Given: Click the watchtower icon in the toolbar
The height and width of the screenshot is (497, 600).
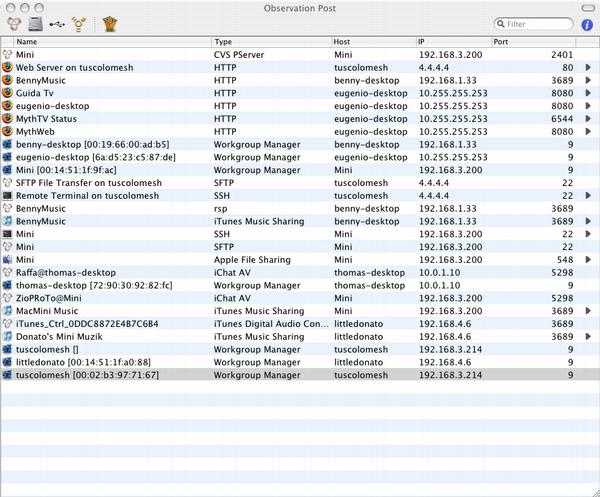Looking at the screenshot, I should 110,23.
